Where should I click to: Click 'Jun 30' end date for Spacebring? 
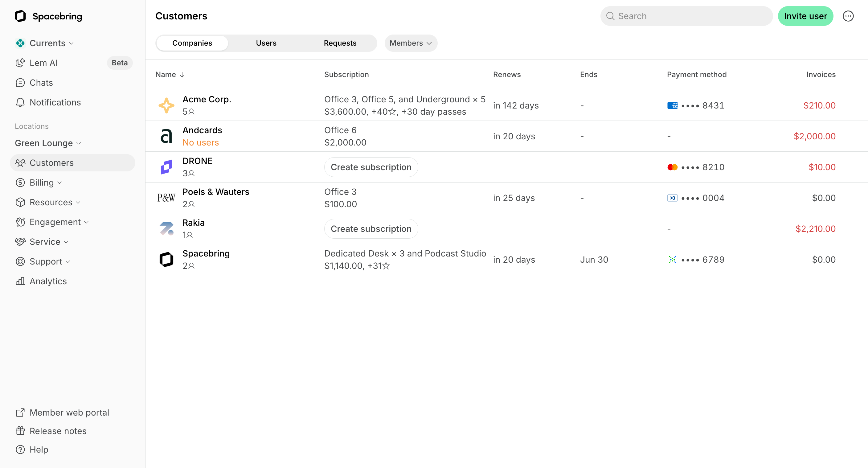point(594,260)
